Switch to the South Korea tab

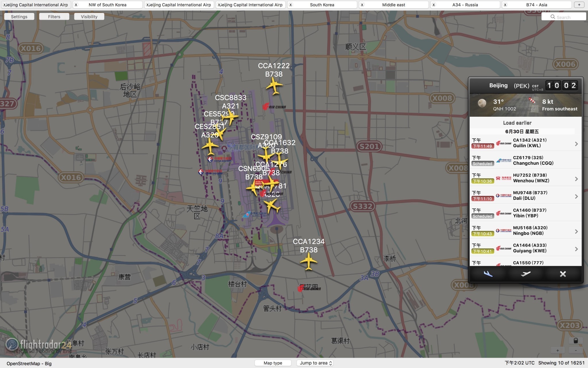click(x=322, y=5)
